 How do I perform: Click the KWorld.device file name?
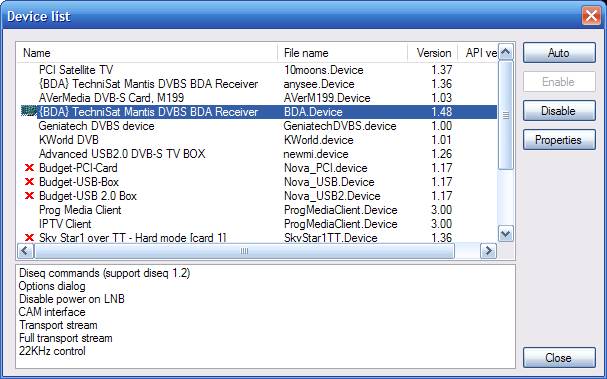point(319,140)
